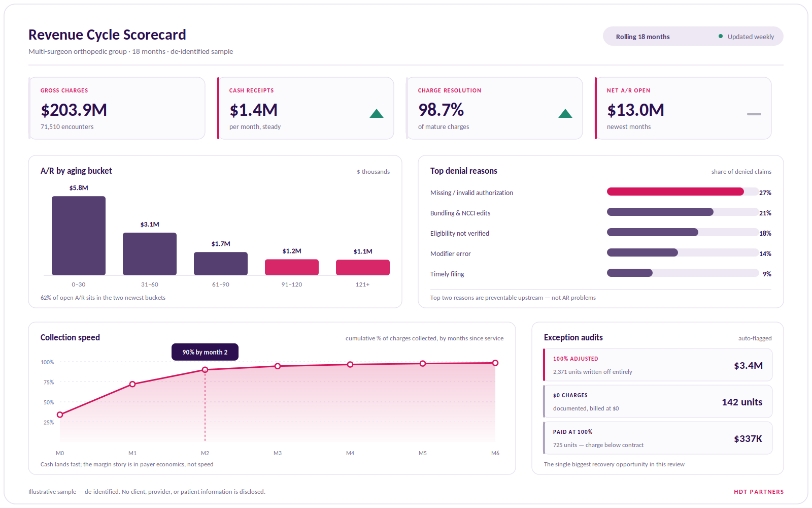Select the 31–60 aging bucket bar

[150, 254]
